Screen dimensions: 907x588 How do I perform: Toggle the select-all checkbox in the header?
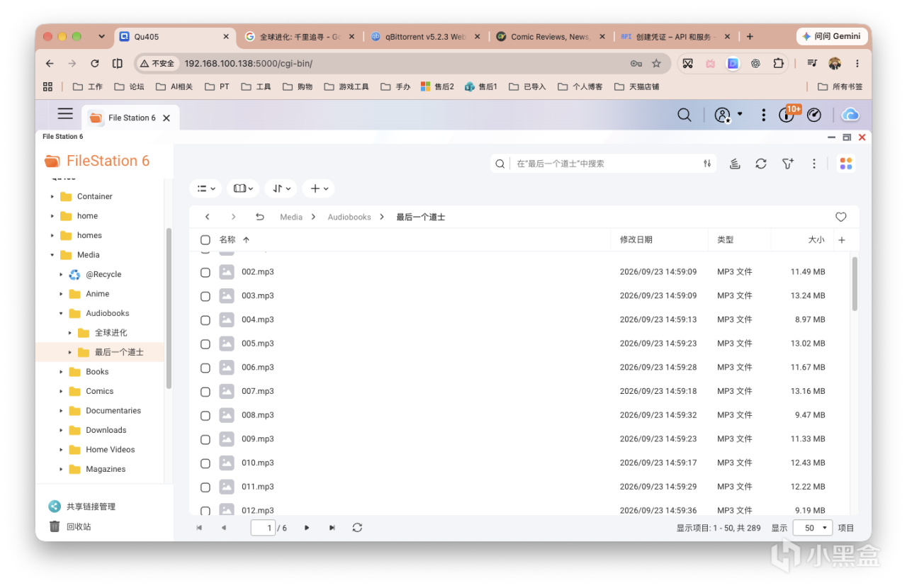[205, 240]
